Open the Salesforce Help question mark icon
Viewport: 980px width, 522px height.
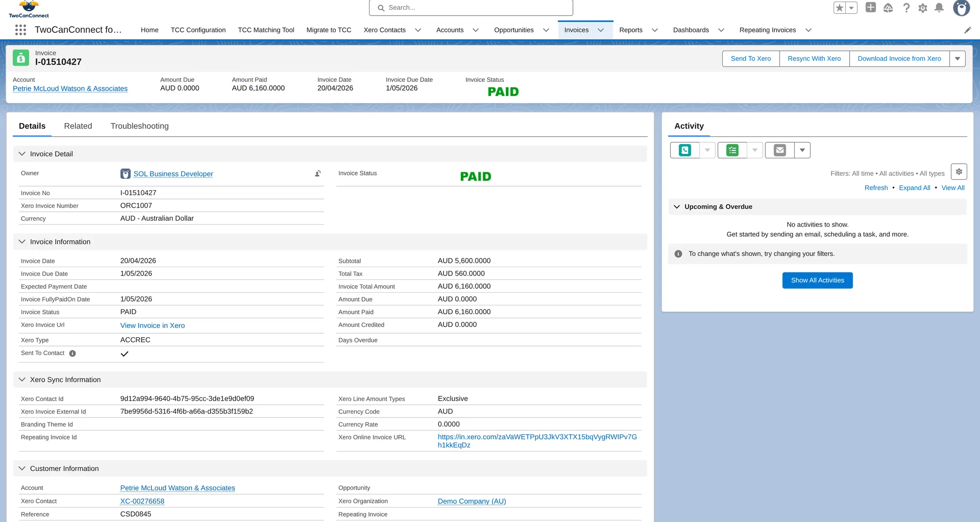[906, 8]
